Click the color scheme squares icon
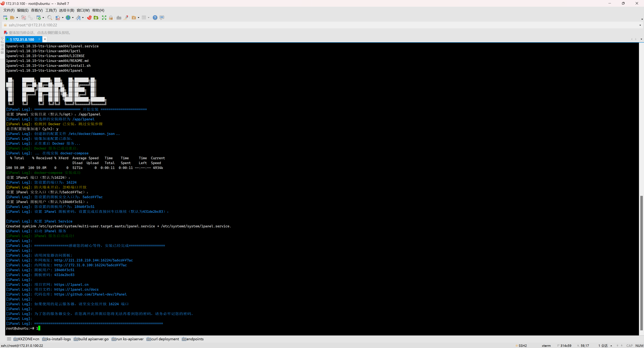Image resolution: width=644 pixels, height=348 pixels. coord(58,17)
